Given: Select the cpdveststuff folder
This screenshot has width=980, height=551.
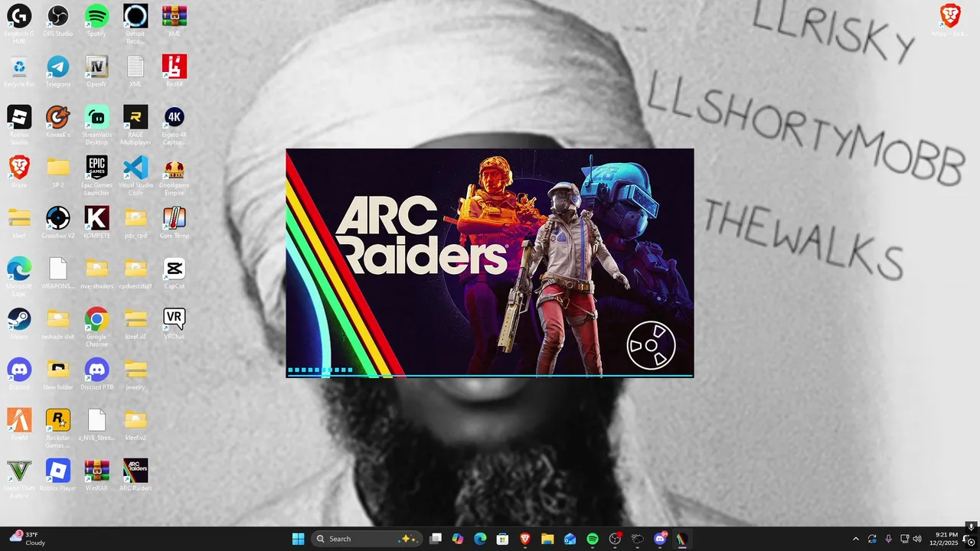Looking at the screenshot, I should [x=136, y=273].
